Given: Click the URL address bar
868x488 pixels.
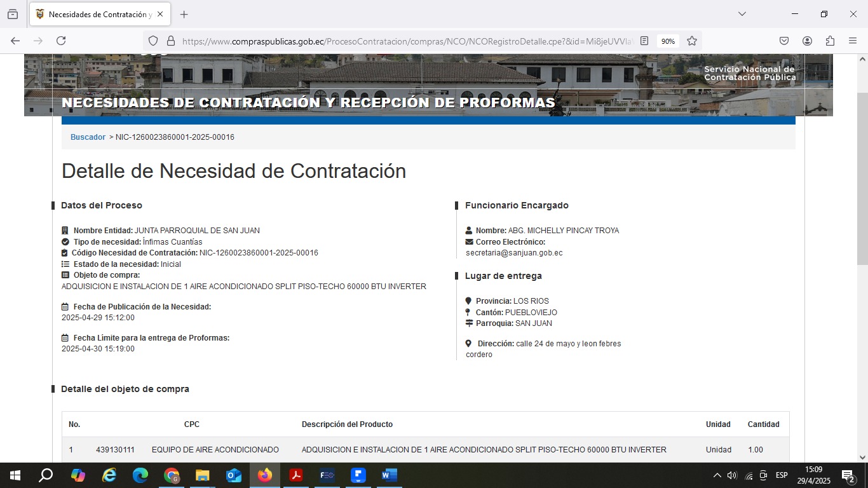Looking at the screenshot, I should pos(407,41).
